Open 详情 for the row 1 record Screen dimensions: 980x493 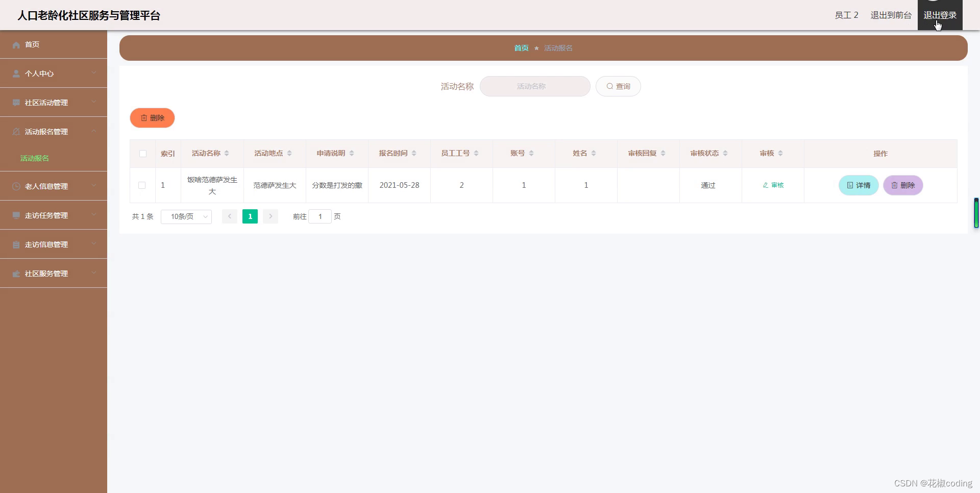859,186
